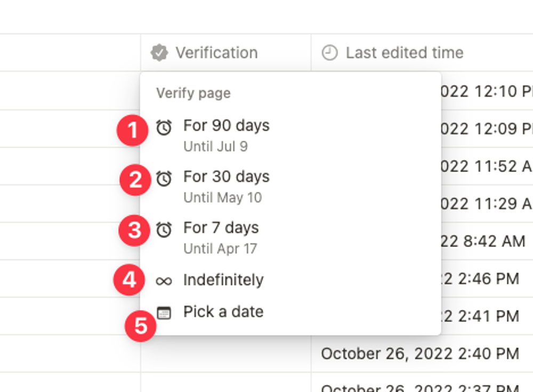Click the alarm clock icon beside 7 days
Image resolution: width=533 pixels, height=392 pixels.
[x=164, y=230]
